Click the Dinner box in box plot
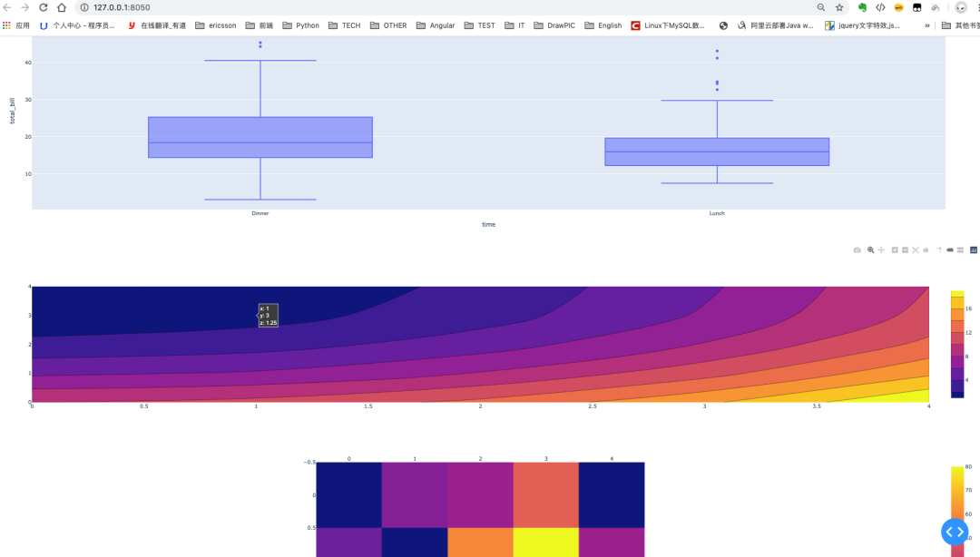The image size is (980, 557). click(260, 137)
